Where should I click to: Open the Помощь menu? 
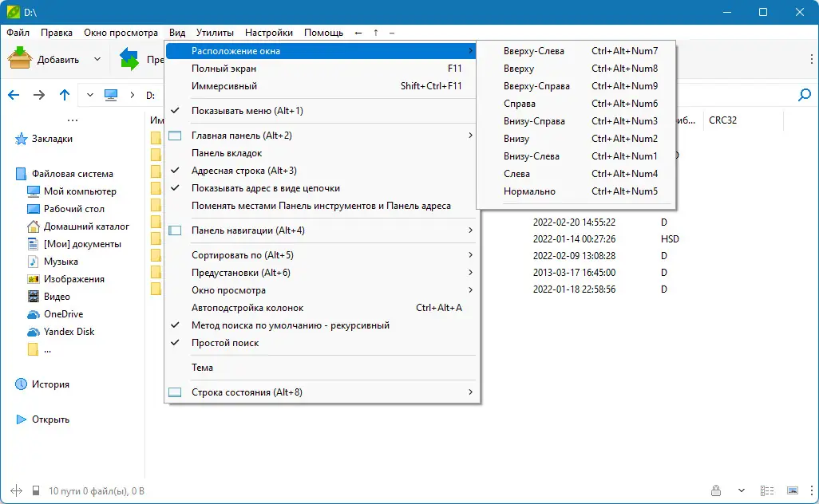323,33
